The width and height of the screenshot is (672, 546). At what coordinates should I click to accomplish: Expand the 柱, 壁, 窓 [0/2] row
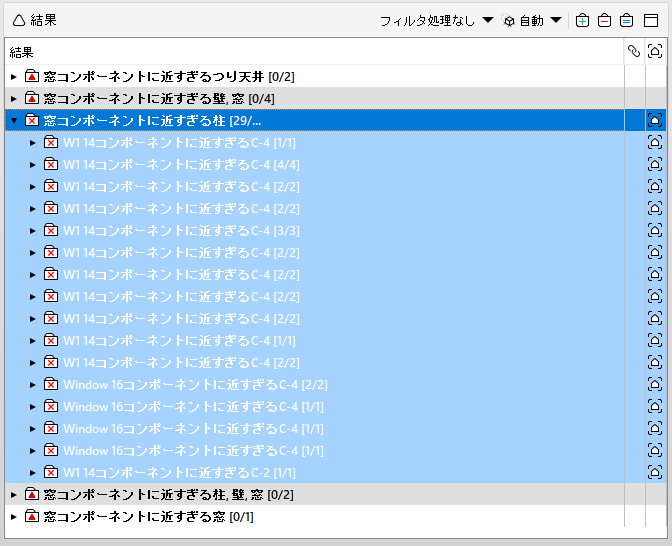(14, 495)
